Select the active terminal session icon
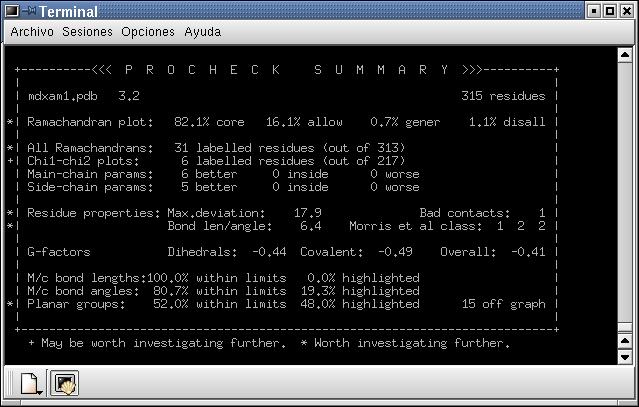 tap(66, 383)
